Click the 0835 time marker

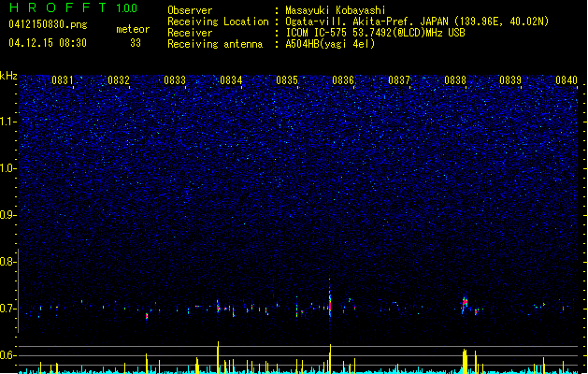[287, 80]
